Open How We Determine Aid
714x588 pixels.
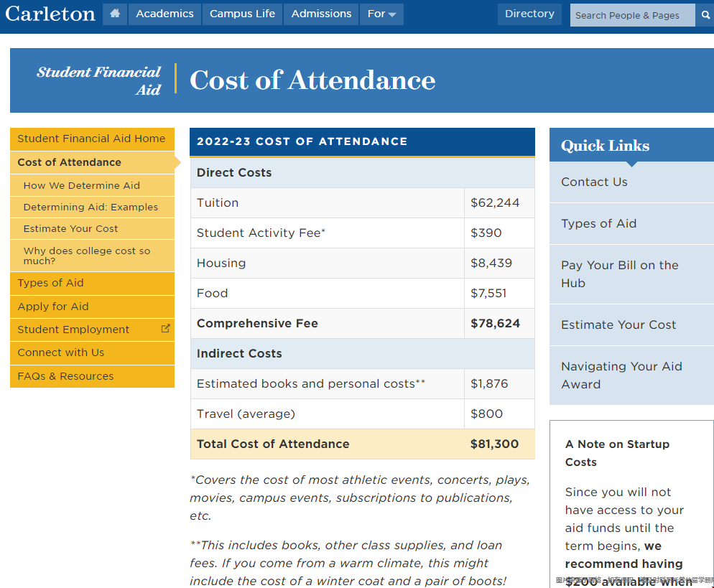[92, 186]
